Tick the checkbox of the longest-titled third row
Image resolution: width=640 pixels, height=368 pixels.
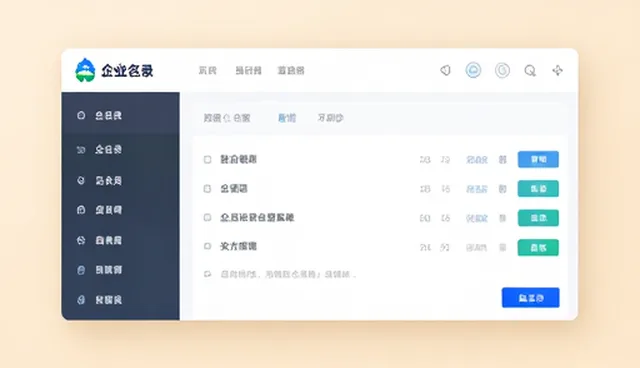(207, 217)
